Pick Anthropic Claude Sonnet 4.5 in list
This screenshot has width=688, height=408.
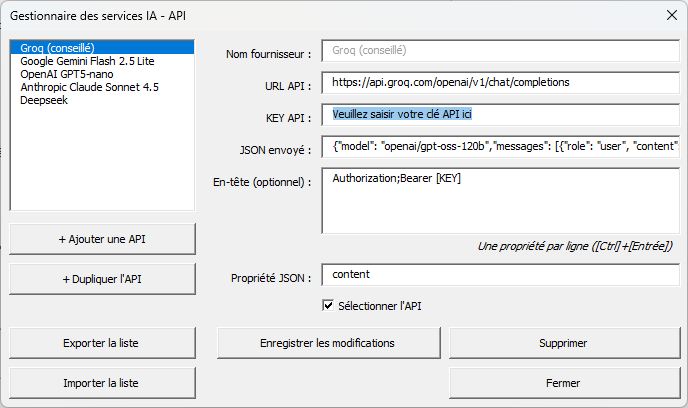(x=89, y=87)
